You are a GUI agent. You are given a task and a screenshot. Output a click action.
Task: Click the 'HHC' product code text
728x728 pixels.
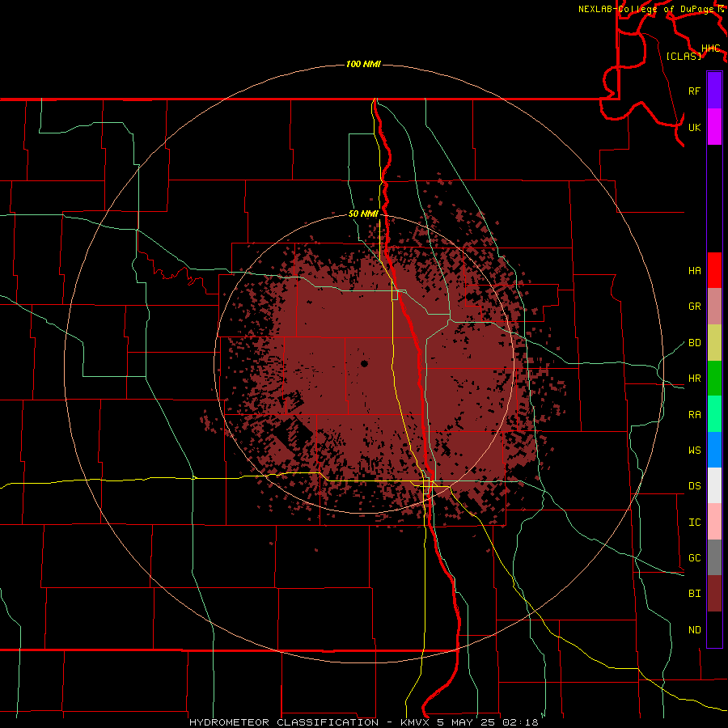(710, 49)
